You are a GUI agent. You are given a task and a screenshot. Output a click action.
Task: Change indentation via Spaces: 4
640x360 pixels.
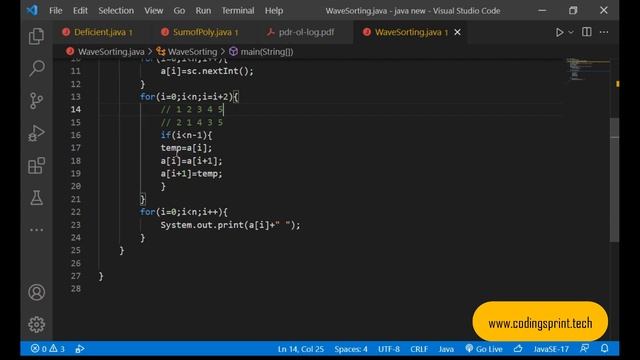coord(351,349)
